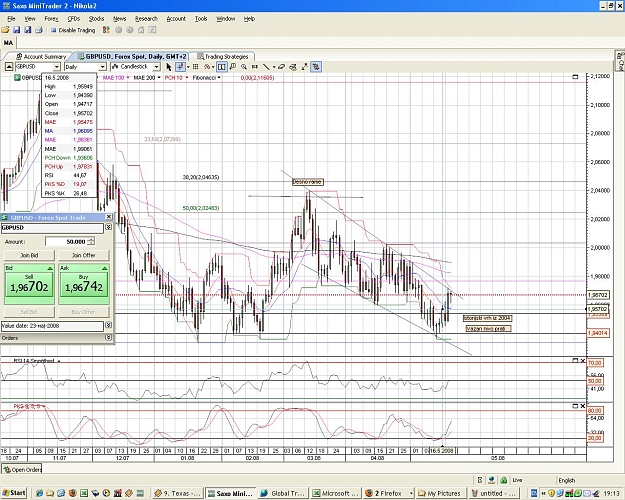
Task: Switch to the Trading Strategies tab
Action: point(222,57)
